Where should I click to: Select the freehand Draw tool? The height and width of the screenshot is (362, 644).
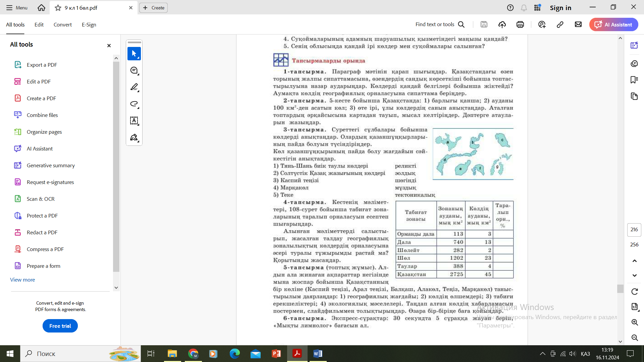click(134, 104)
